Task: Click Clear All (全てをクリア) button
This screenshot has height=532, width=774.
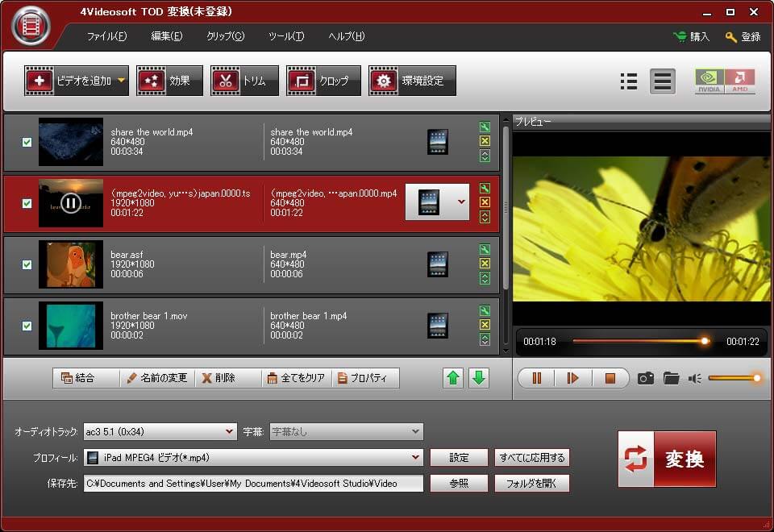Action: tap(296, 378)
